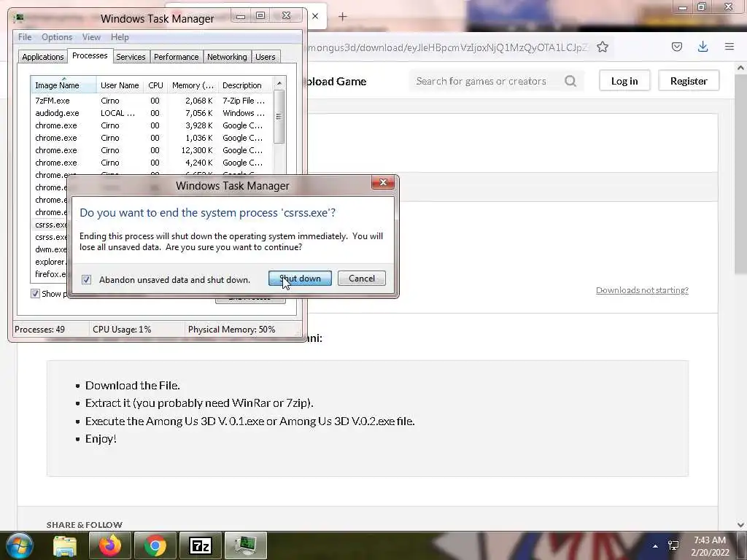Select the dwm.exe process row
This screenshot has width=747, height=560.
pyautogui.click(x=50, y=249)
